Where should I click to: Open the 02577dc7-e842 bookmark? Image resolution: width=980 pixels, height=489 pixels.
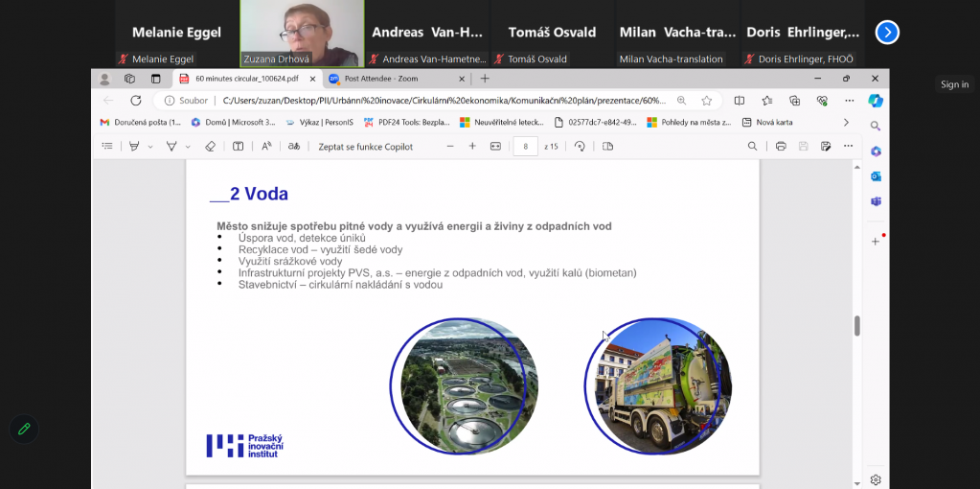596,123
